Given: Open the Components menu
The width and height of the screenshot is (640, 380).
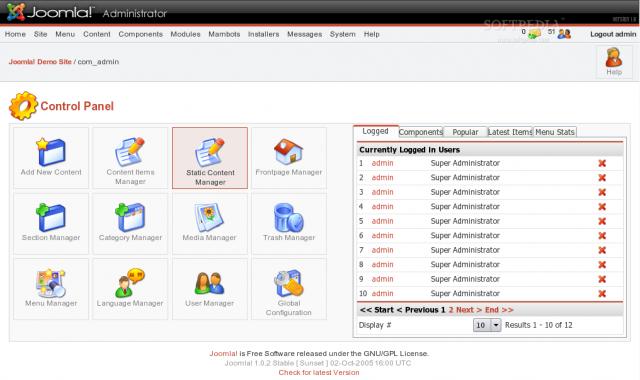Looking at the screenshot, I should tap(140, 34).
